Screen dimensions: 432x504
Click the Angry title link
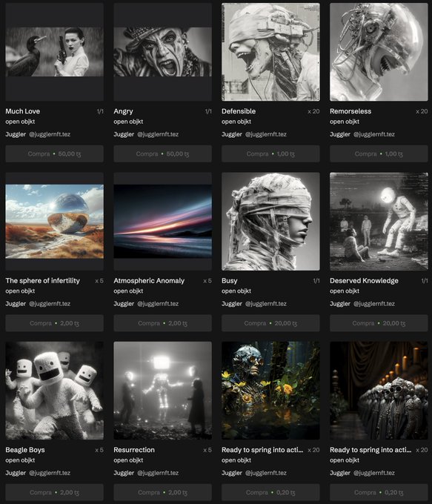coord(123,111)
